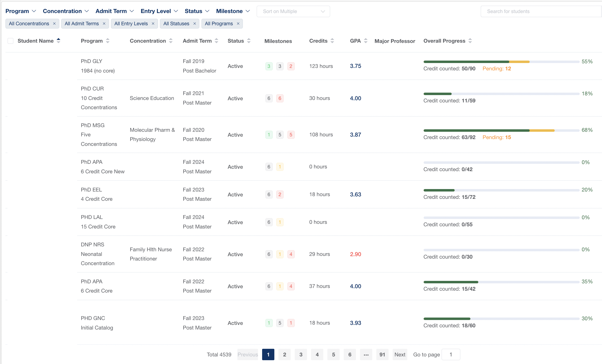The image size is (602, 364).
Task: Open the Sort on Multiple dropdown
Action: click(x=293, y=11)
